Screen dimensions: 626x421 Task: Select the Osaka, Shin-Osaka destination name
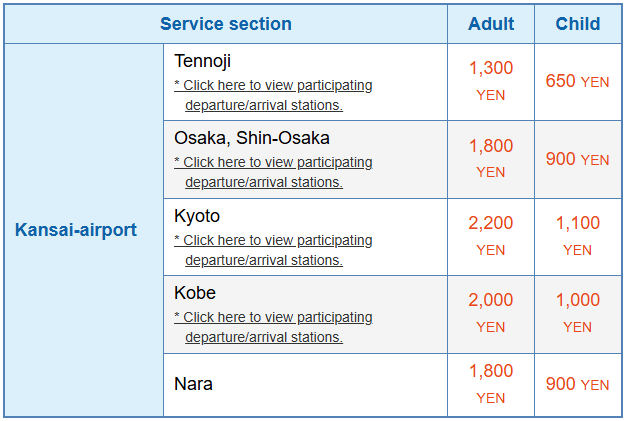(x=252, y=138)
